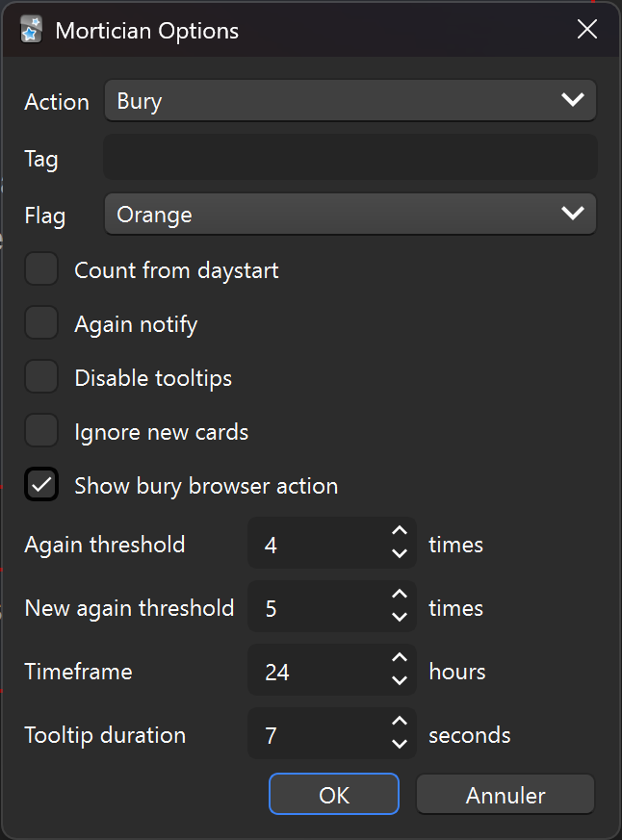Increase the Again threshold value

click(x=400, y=533)
